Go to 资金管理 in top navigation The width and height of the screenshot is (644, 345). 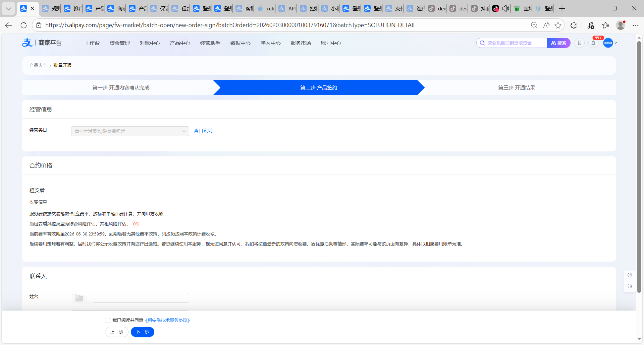coord(119,43)
